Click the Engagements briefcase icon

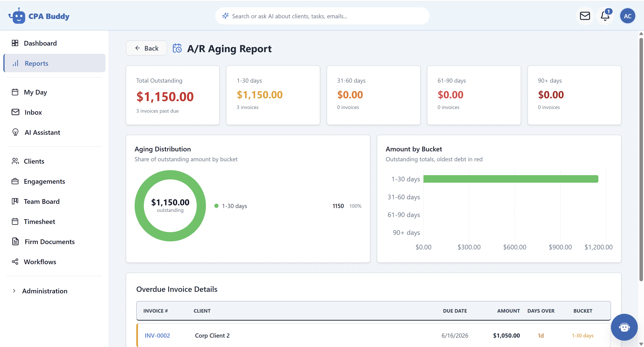tap(15, 182)
